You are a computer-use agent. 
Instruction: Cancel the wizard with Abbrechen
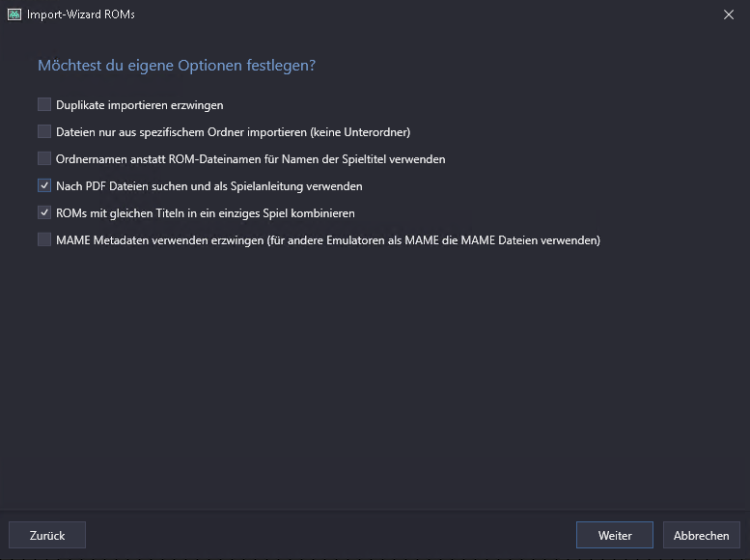701,535
